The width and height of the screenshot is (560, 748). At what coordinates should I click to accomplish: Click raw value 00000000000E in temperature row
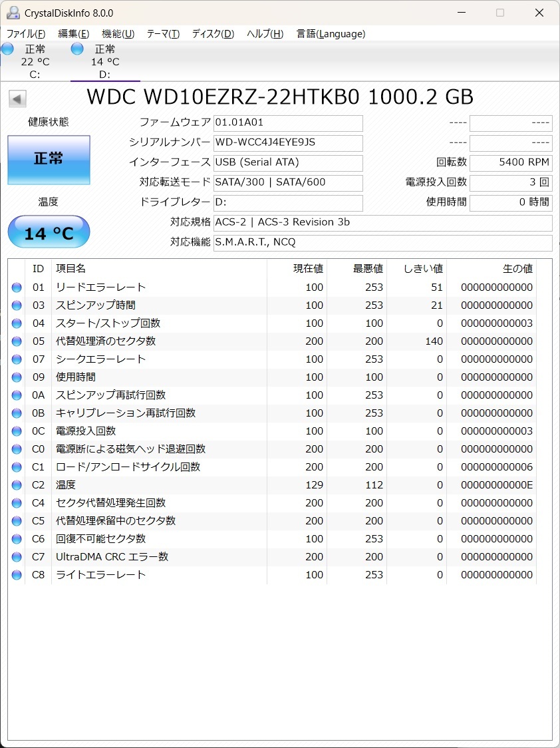click(497, 485)
